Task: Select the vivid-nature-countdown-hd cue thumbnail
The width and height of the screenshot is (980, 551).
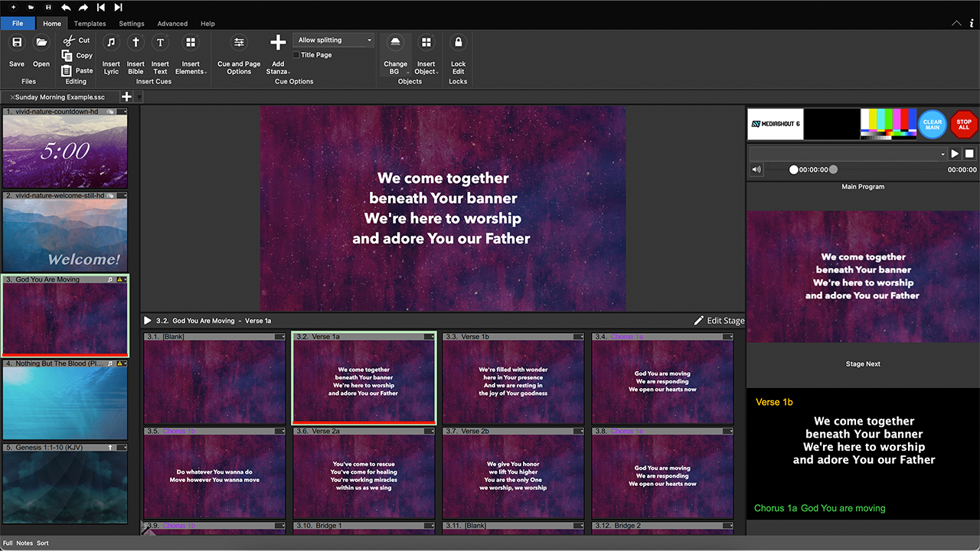Action: tap(65, 148)
